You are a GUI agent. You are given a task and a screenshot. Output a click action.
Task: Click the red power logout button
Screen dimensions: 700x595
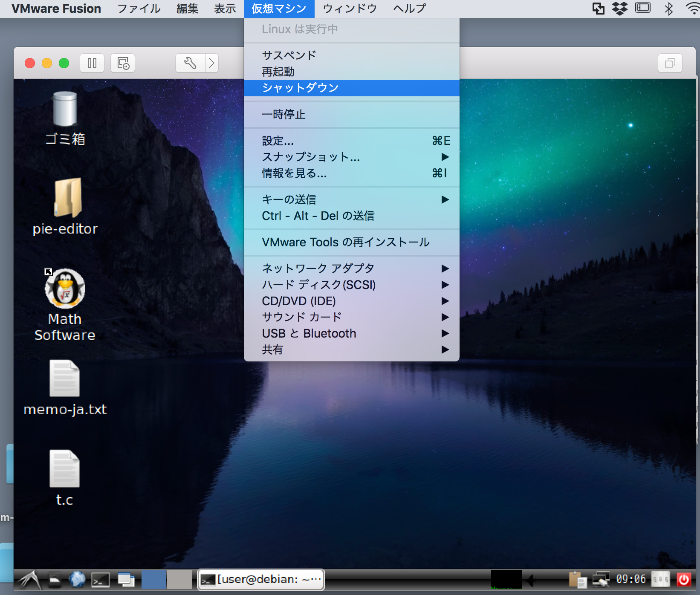click(x=683, y=580)
